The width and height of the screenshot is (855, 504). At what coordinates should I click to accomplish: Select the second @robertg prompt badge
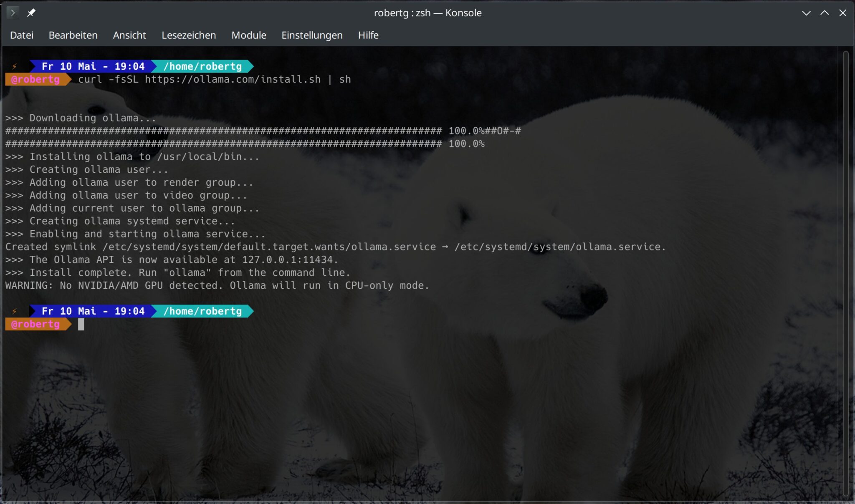[35, 324]
